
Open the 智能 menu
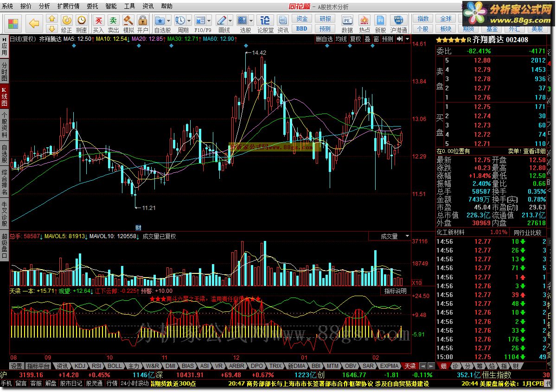(111, 6)
